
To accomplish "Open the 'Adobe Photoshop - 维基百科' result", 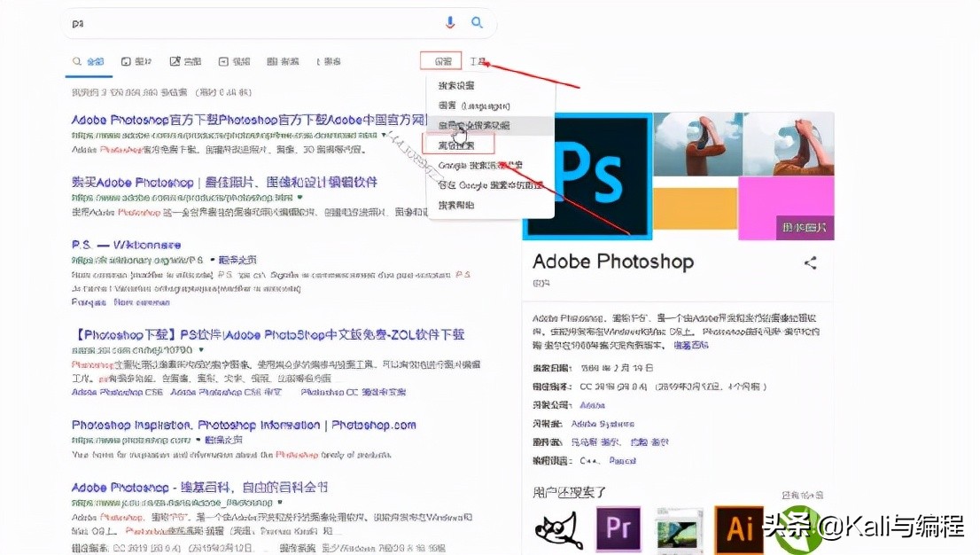I will pyautogui.click(x=199, y=488).
